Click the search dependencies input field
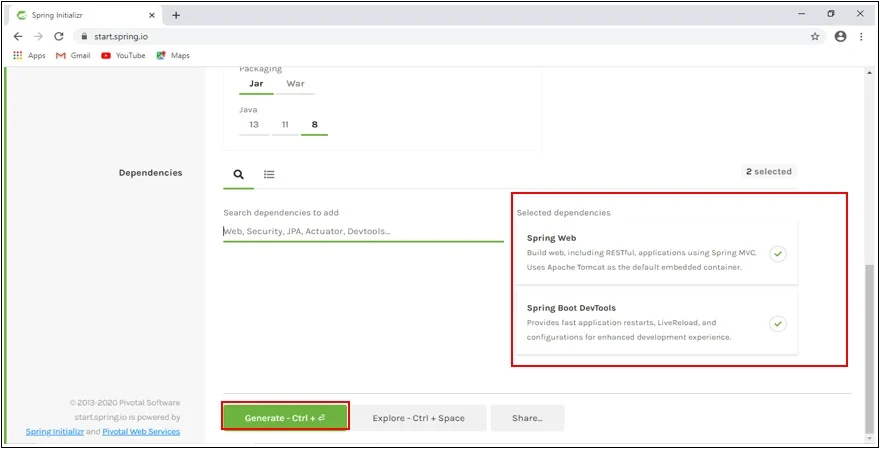Image resolution: width=880 pixels, height=449 pixels. coord(363,231)
